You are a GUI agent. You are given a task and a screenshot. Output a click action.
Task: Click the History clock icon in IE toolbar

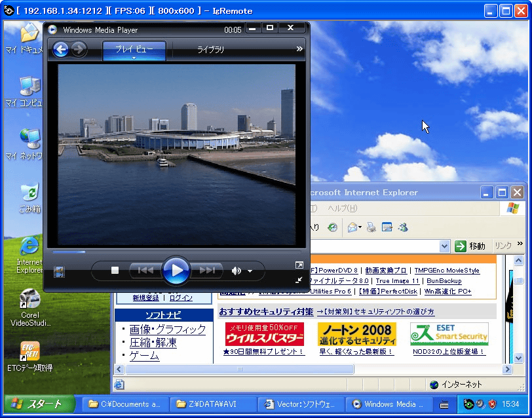(333, 227)
